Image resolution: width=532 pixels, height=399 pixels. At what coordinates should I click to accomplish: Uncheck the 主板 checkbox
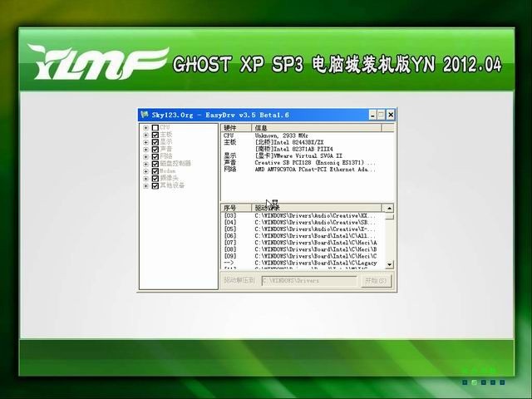pos(155,135)
